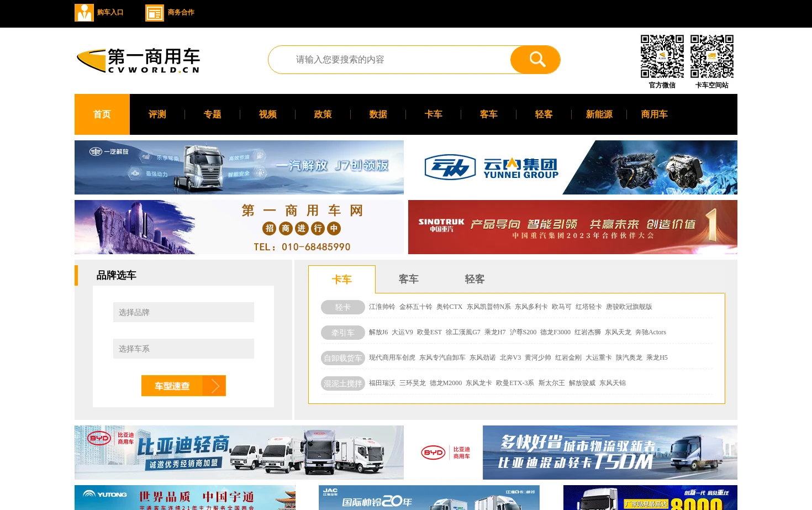Open the 三环昊龙 link
Viewport: 812px width, 510px height.
(x=413, y=383)
